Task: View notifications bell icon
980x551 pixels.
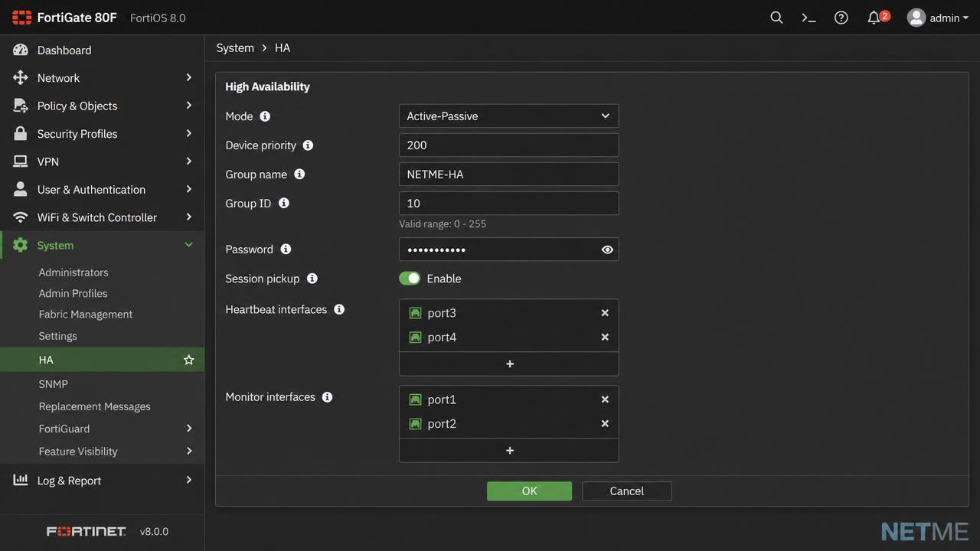Action: click(x=874, y=18)
